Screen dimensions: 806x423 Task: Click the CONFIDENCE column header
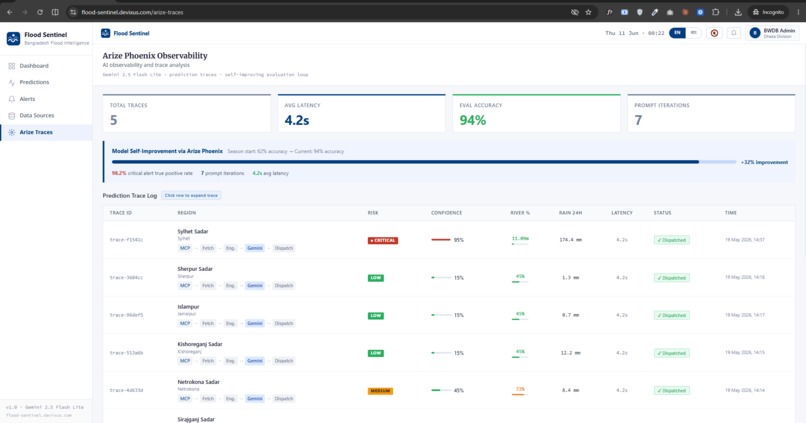(x=446, y=213)
